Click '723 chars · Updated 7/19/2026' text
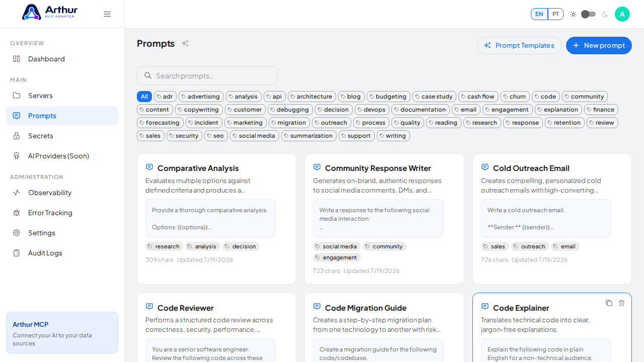 click(356, 270)
